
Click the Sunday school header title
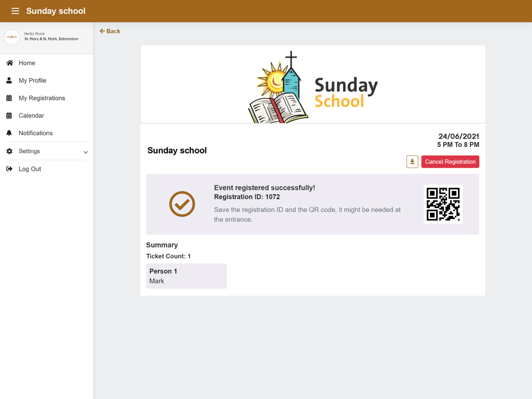click(56, 11)
